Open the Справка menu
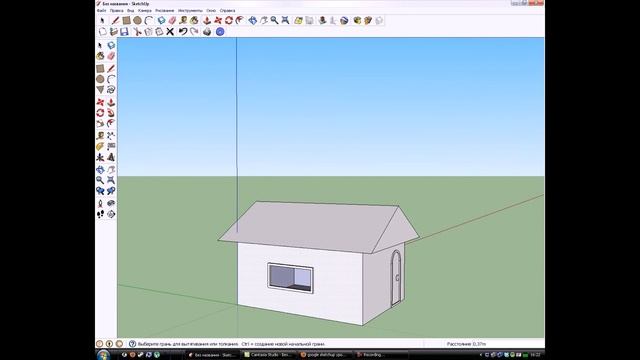The height and width of the screenshot is (360, 640). pos(227,11)
